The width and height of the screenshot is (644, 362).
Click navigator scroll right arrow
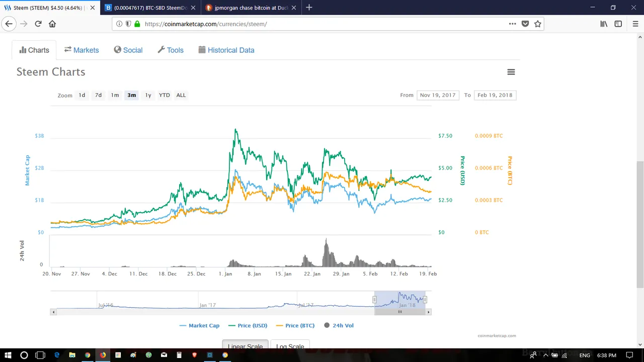pyautogui.click(x=429, y=312)
